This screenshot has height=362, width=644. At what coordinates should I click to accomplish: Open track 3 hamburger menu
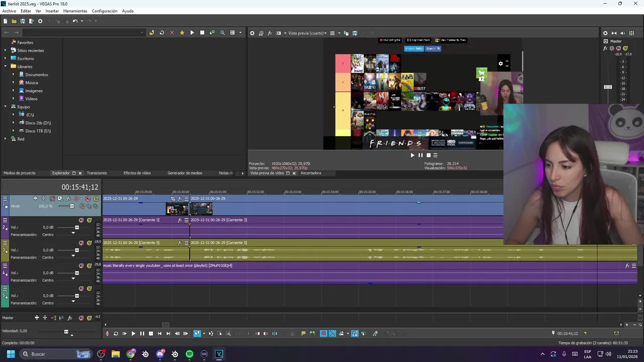5,243
